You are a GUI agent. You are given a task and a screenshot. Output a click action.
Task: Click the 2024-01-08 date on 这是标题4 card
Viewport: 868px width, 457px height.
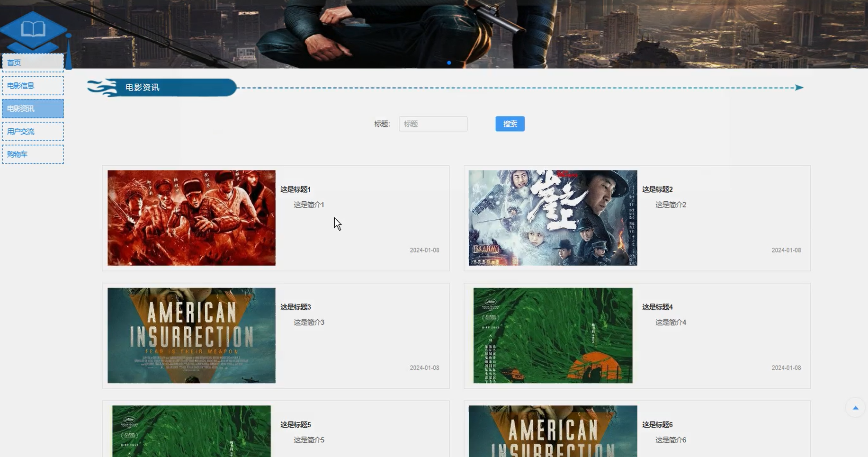coord(786,367)
